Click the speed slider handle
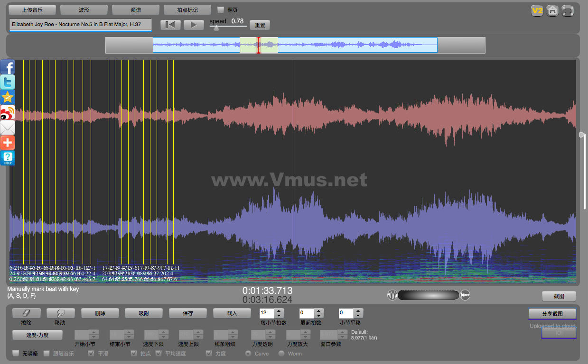The height and width of the screenshot is (364, 588). click(216, 28)
